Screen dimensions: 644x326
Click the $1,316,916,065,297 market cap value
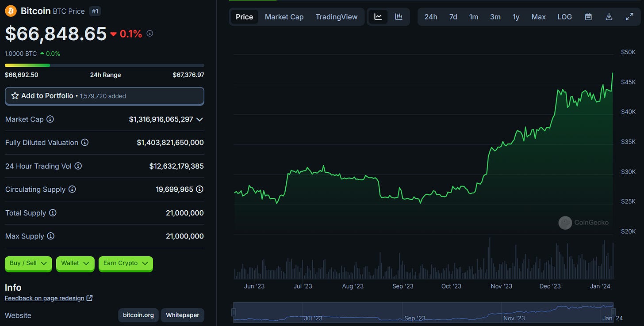pos(161,119)
